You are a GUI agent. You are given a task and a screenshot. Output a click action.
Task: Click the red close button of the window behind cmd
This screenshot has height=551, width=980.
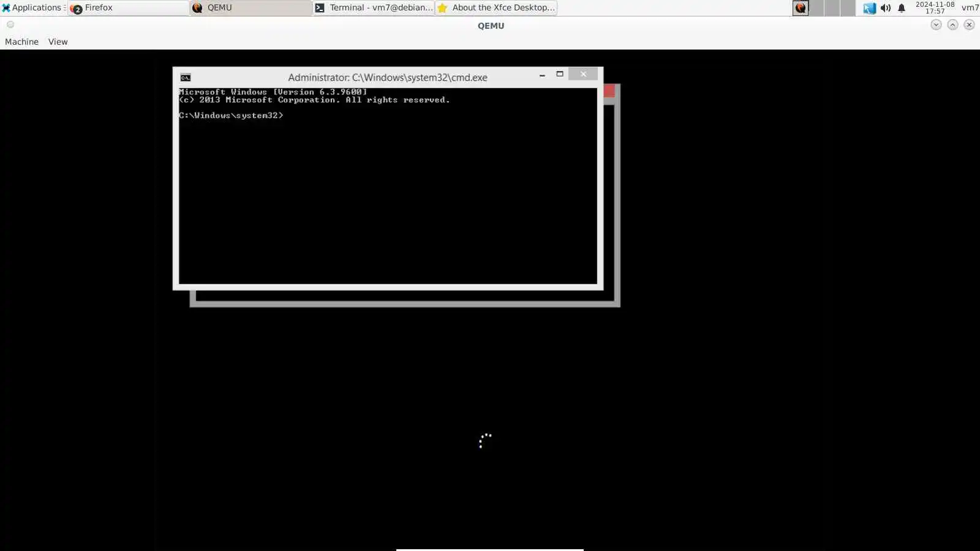(x=609, y=91)
